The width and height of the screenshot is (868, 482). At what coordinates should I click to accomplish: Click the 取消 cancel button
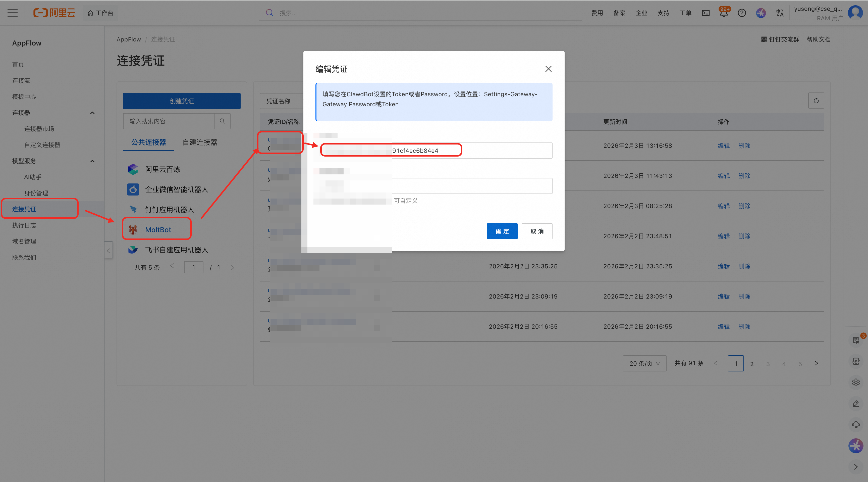click(x=537, y=231)
